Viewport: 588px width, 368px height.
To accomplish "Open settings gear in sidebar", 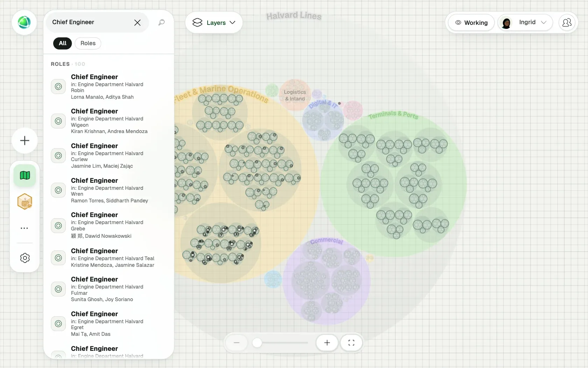I will (25, 258).
